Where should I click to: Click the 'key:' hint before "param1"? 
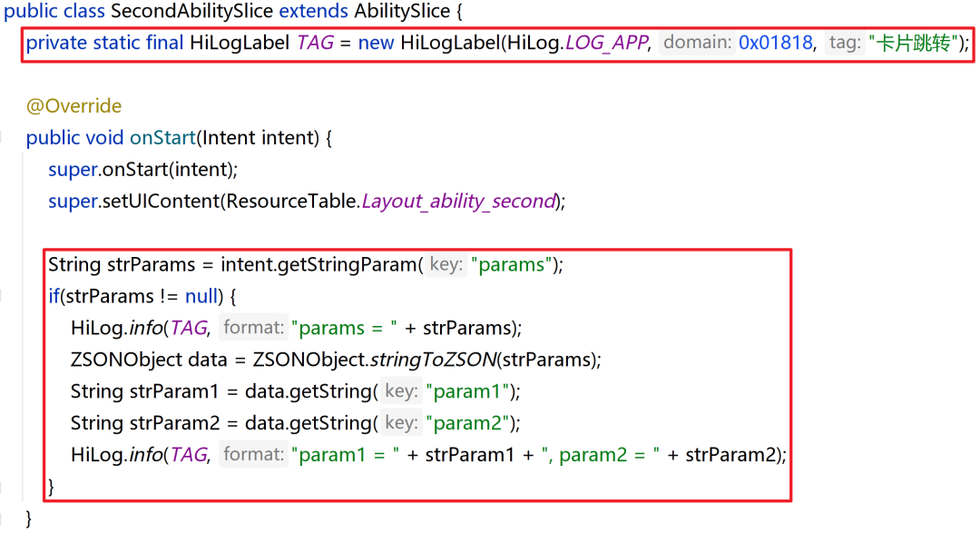pos(400,391)
